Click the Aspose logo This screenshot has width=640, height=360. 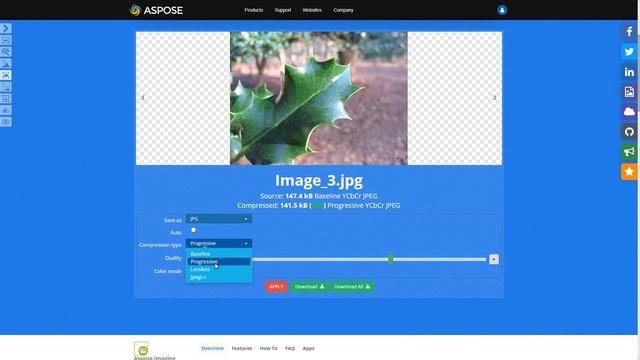coord(156,10)
